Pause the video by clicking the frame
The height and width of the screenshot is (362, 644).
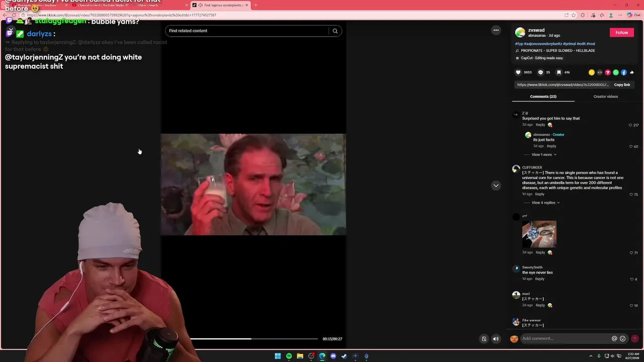[x=253, y=185]
